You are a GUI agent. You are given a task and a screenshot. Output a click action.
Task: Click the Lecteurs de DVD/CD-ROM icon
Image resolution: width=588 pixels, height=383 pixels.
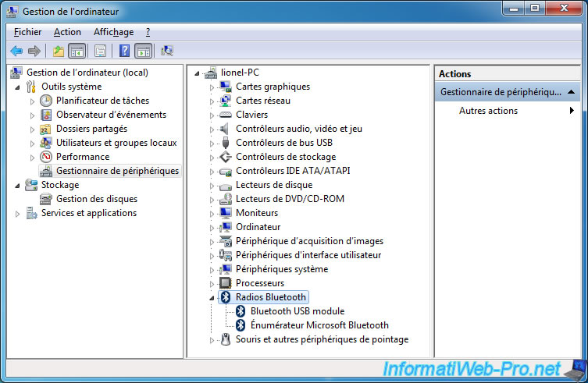tap(226, 199)
